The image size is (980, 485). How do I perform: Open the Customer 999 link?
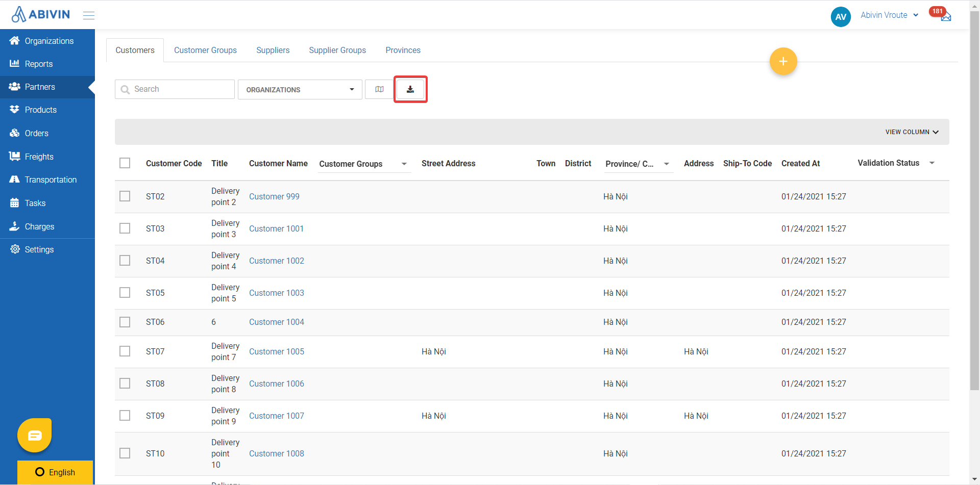[274, 196]
